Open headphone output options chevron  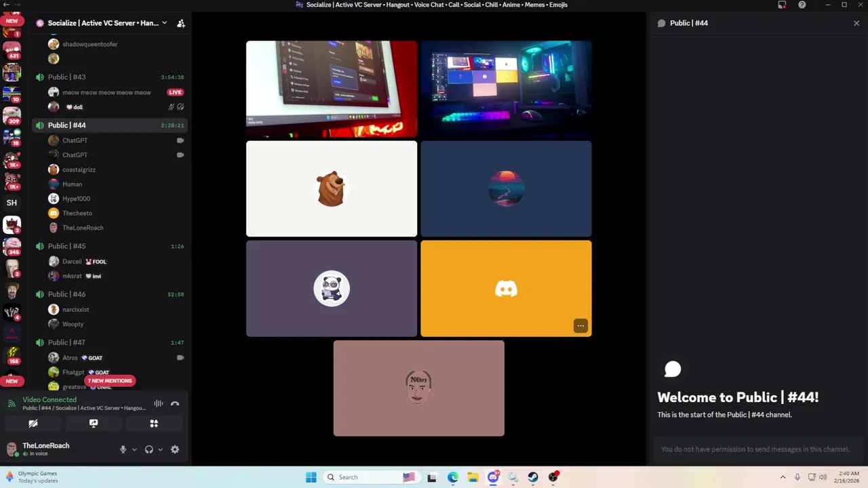pos(160,449)
